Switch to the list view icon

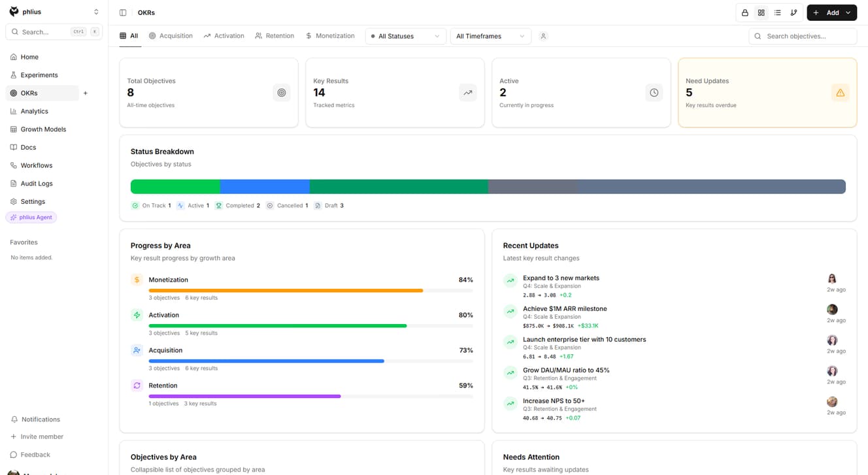[x=777, y=12]
